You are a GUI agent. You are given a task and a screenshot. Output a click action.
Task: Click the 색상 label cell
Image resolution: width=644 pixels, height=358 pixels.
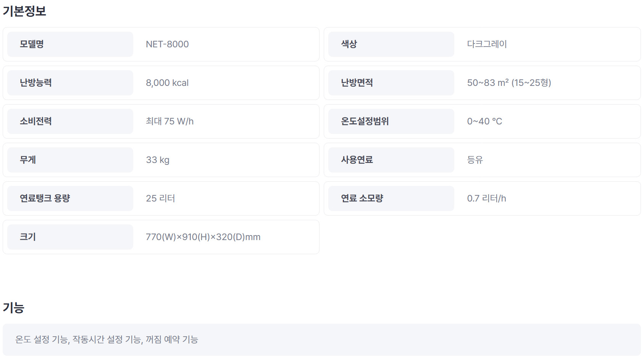[x=391, y=44]
